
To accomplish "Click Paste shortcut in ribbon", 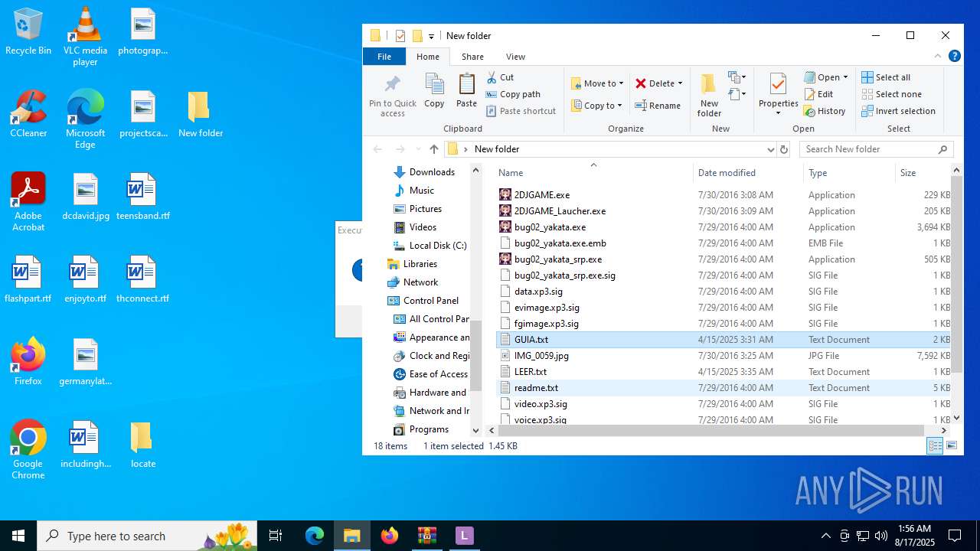I will 521,111.
